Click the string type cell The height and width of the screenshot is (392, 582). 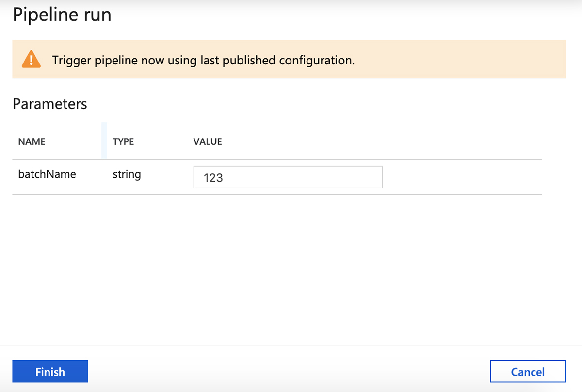click(127, 174)
